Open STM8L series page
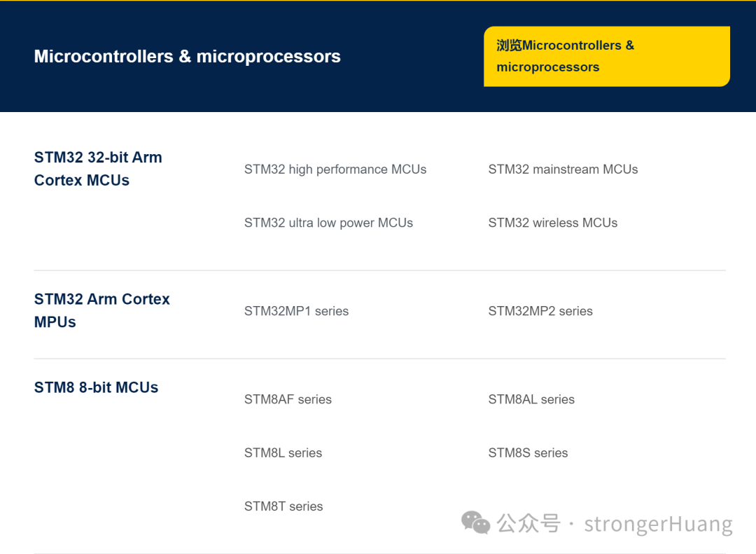Image resolution: width=756 pixels, height=554 pixels. click(283, 452)
